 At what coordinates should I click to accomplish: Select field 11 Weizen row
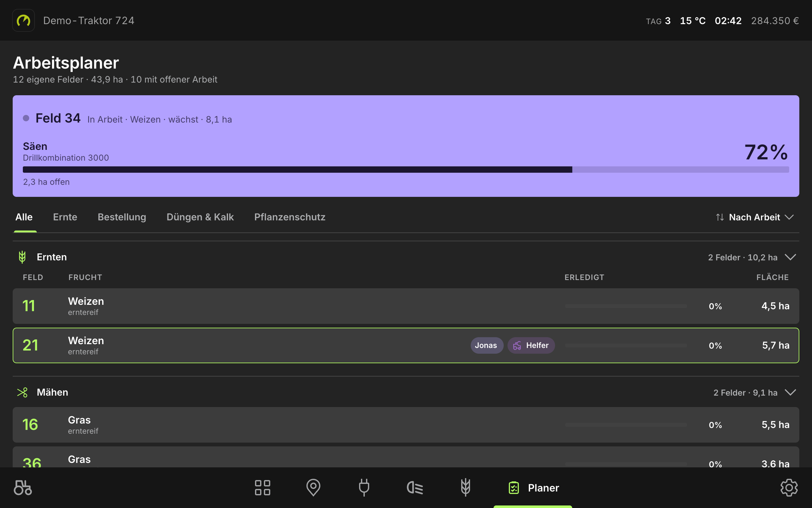[406, 306]
